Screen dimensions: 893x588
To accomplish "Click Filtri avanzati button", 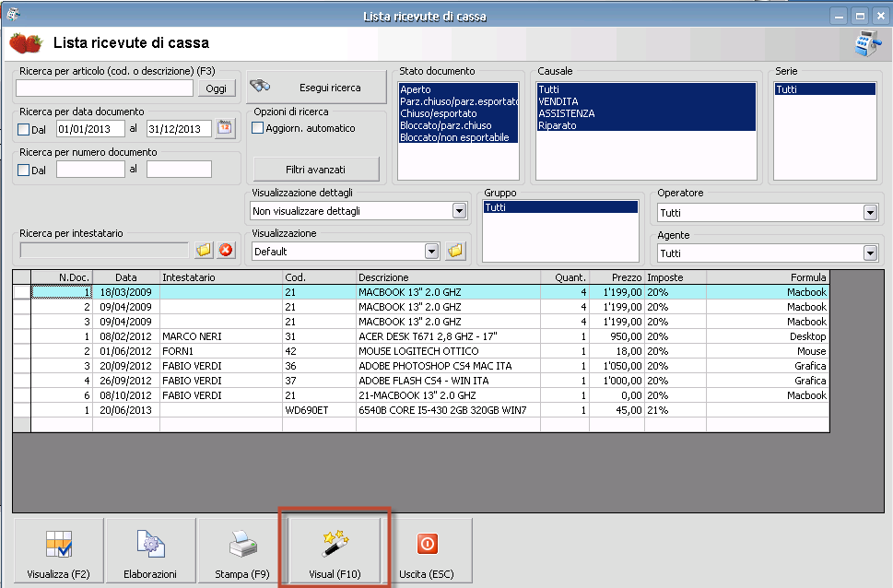I will (x=315, y=170).
